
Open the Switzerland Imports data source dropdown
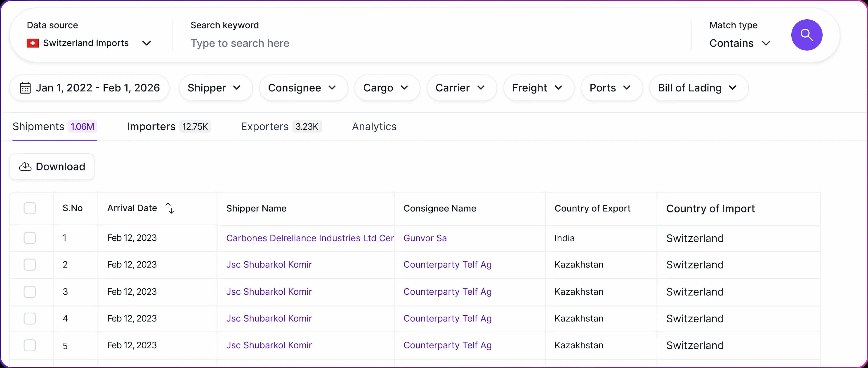(x=89, y=43)
